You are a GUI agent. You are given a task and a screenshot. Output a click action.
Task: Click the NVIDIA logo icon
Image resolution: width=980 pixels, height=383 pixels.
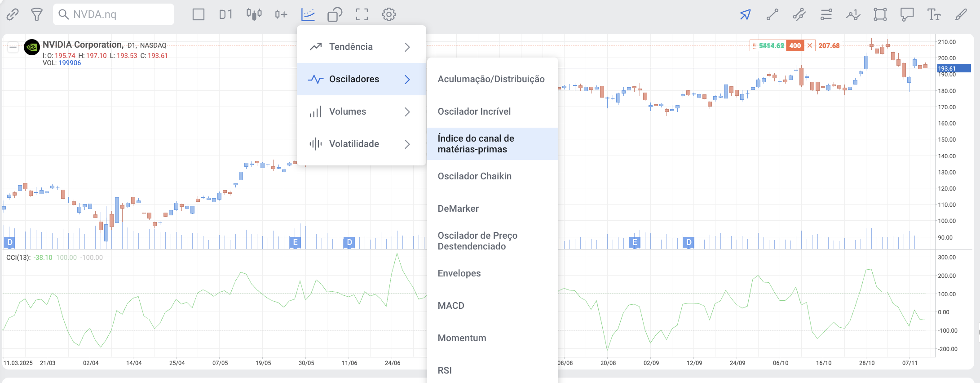click(32, 47)
